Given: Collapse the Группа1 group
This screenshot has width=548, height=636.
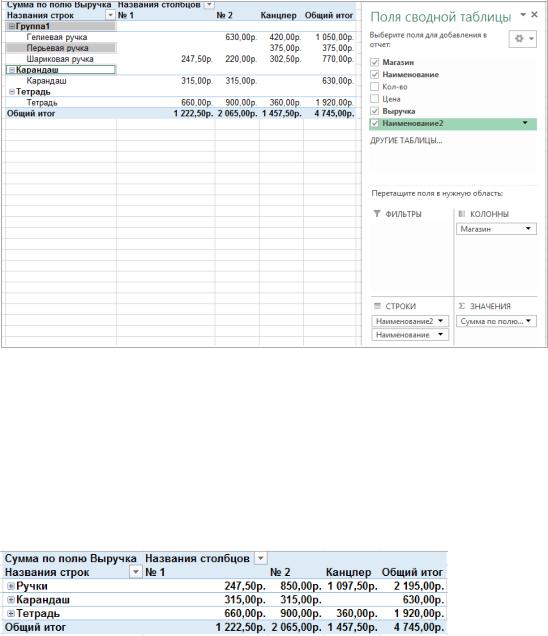Looking at the screenshot, I should tap(12, 26).
